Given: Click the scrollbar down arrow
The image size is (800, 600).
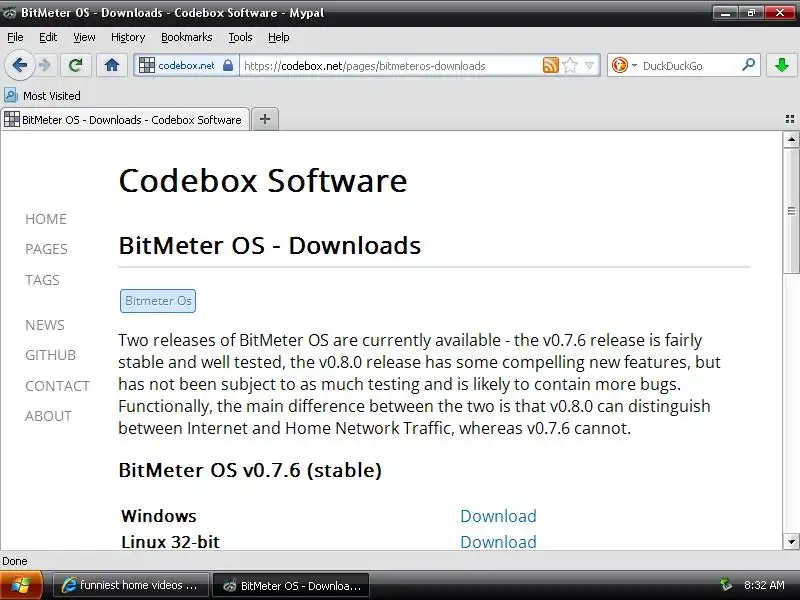Looking at the screenshot, I should click(791, 542).
